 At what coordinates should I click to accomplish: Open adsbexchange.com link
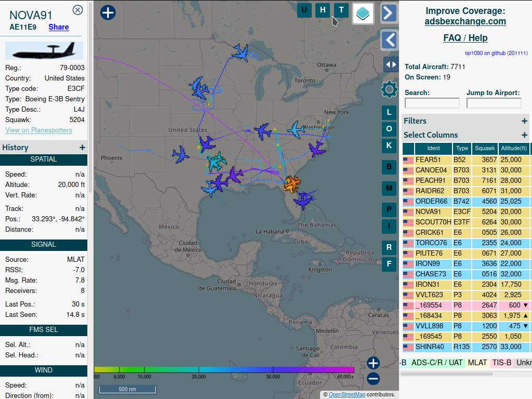click(x=465, y=21)
